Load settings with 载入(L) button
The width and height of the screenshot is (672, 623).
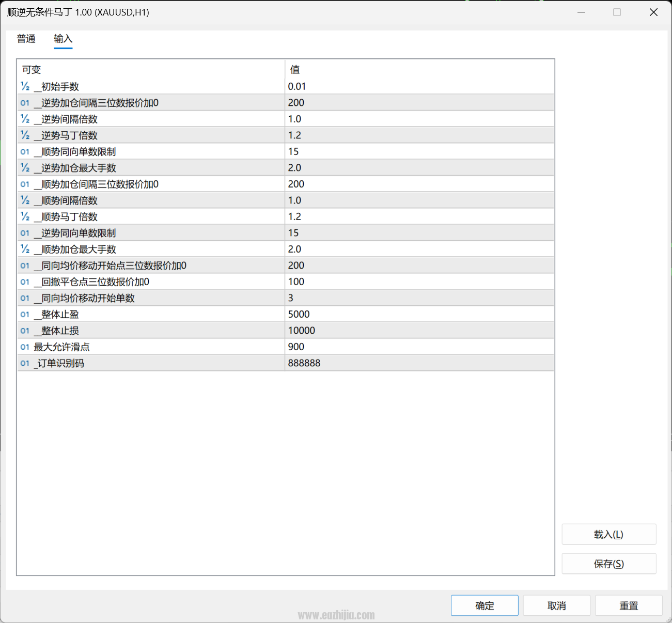click(609, 534)
